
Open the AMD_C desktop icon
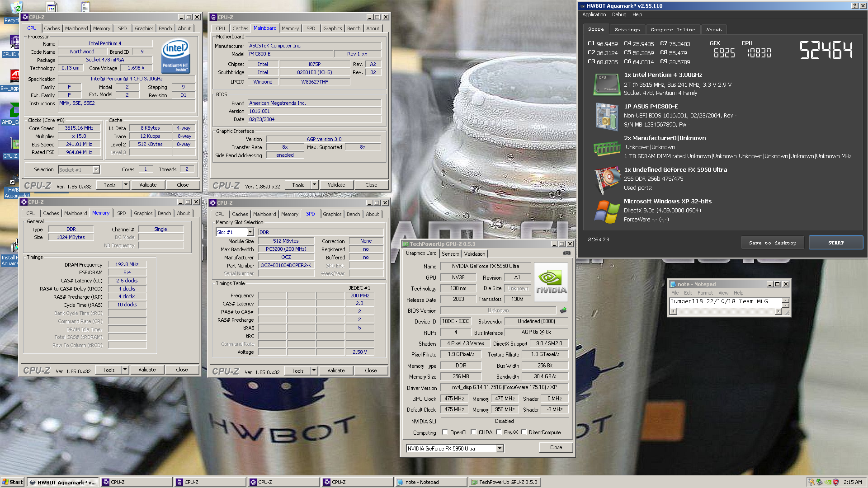point(11,114)
